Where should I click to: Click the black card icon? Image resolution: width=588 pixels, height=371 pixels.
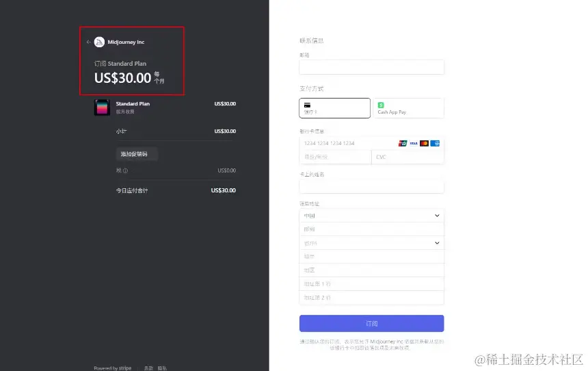click(307, 105)
